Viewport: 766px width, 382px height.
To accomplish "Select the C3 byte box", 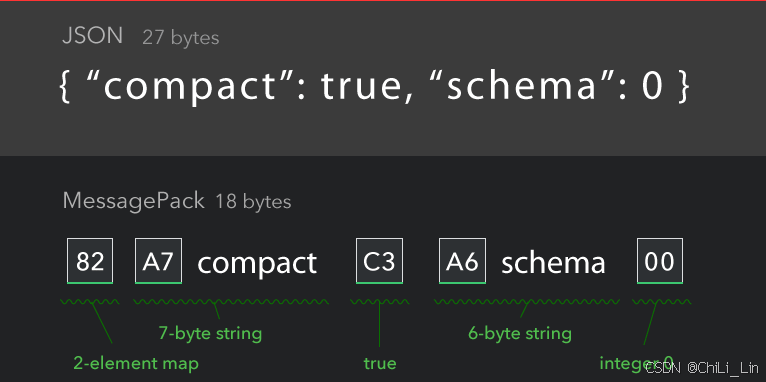I will click(x=380, y=261).
